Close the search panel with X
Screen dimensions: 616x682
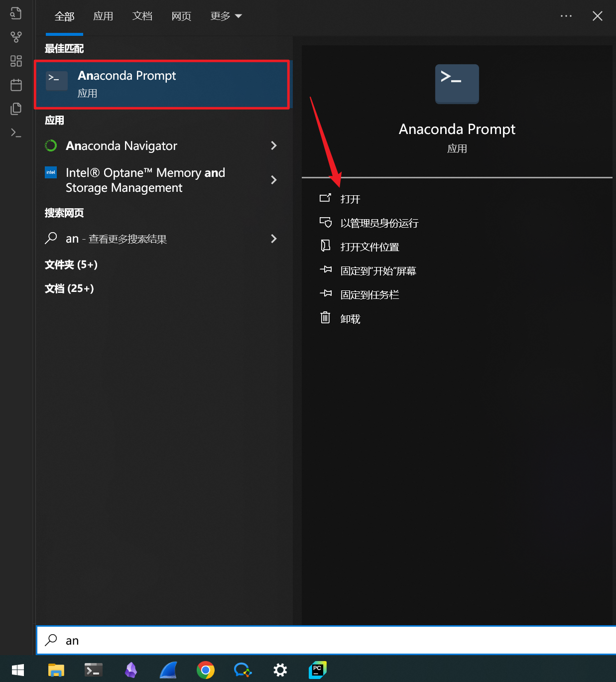point(598,16)
